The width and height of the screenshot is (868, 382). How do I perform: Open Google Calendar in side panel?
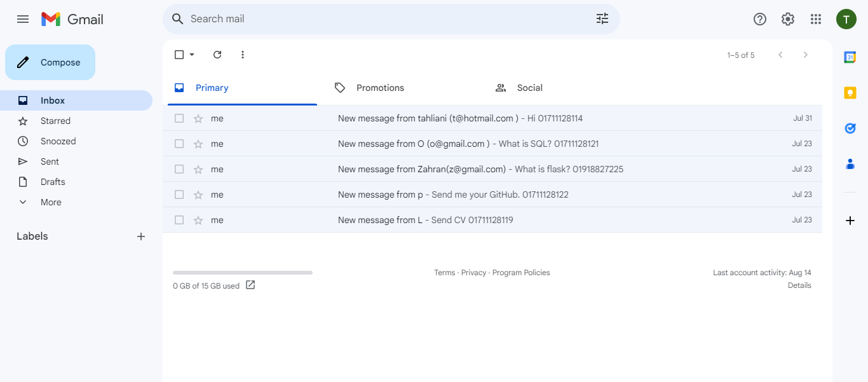(850, 57)
